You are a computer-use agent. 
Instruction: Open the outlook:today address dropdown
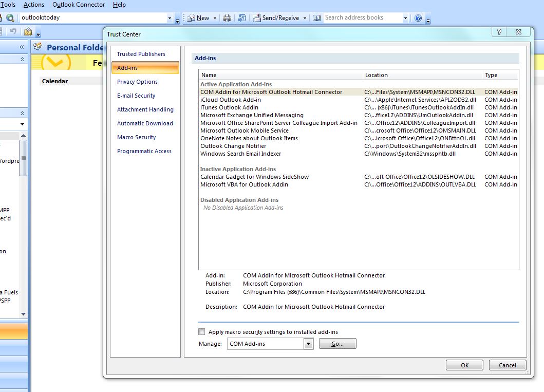click(x=170, y=17)
